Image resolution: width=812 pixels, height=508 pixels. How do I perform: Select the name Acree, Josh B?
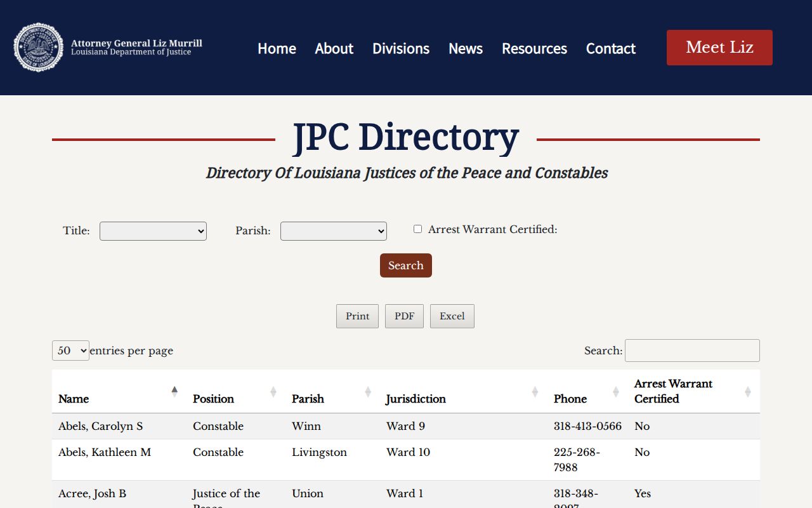pos(92,493)
